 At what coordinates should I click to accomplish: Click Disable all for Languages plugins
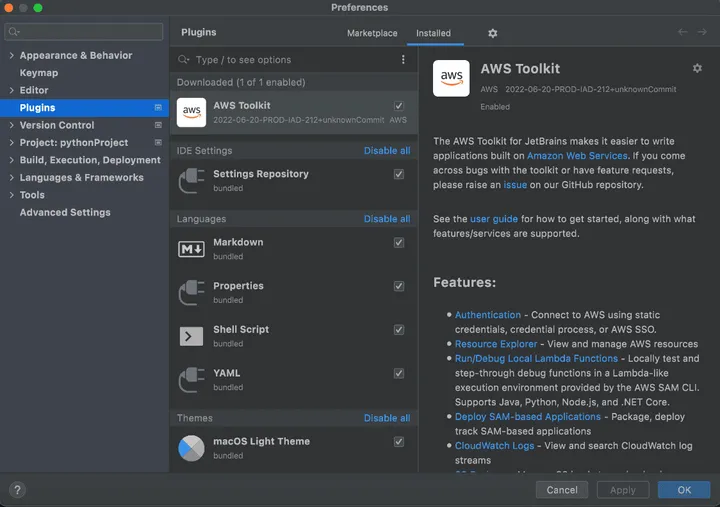pos(386,219)
